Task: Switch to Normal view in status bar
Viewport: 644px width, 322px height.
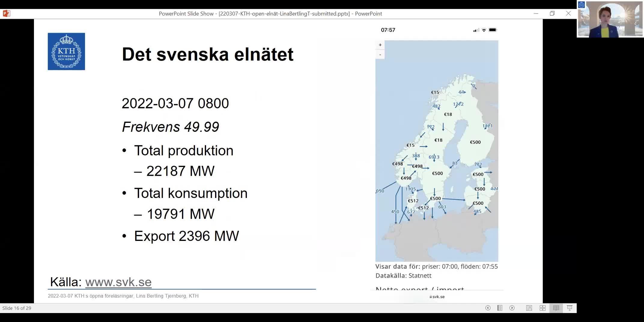Action: 529,308
